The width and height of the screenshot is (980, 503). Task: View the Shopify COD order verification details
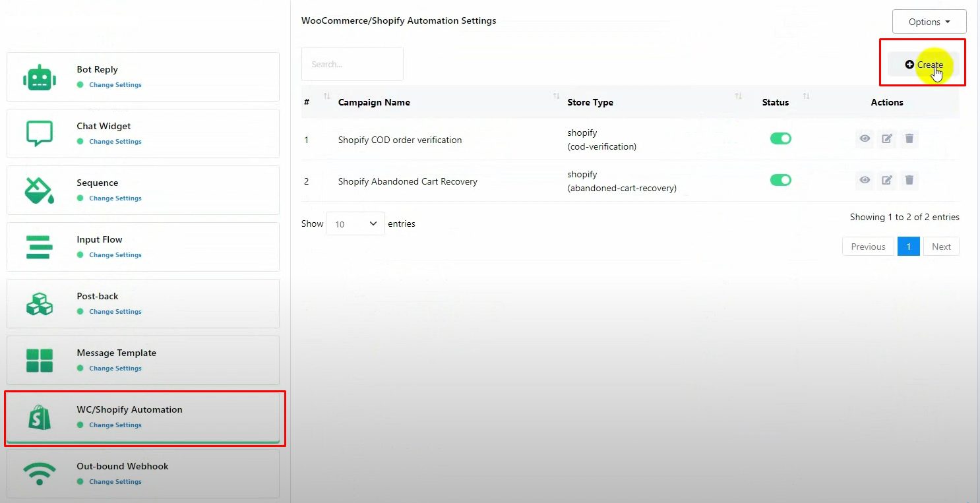[x=865, y=139]
